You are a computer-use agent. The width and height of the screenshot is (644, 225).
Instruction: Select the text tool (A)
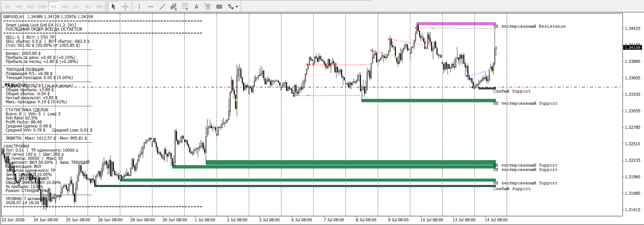pos(196,6)
